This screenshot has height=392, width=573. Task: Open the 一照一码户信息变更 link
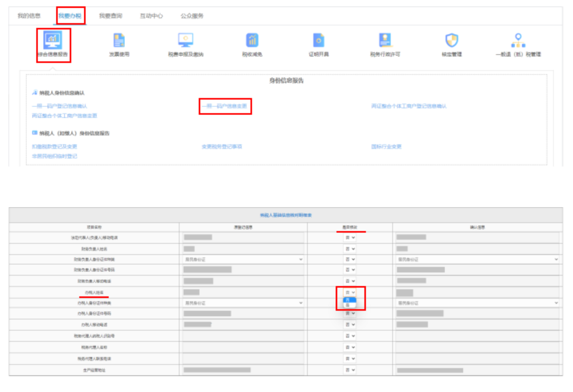[x=225, y=106]
